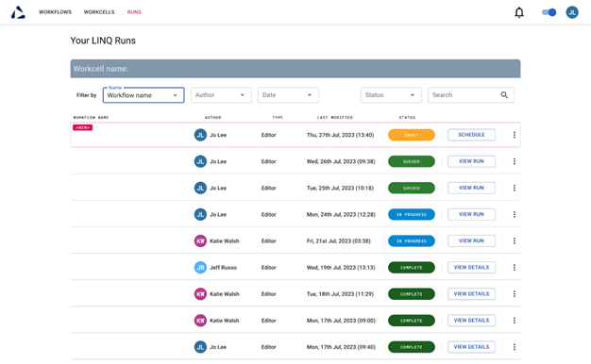
Task: View details for Wed, 19th Jul run
Action: tap(471, 267)
